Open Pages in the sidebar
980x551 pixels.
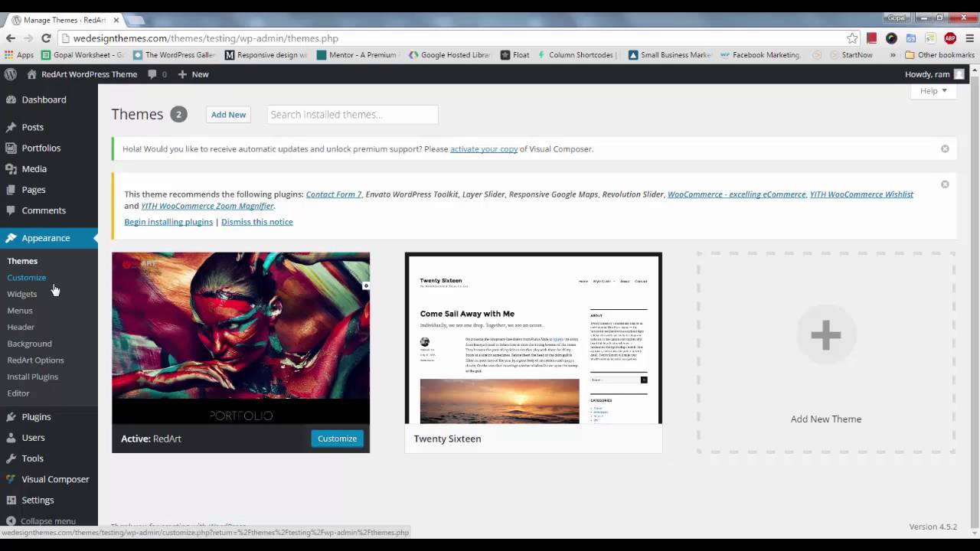(33, 189)
